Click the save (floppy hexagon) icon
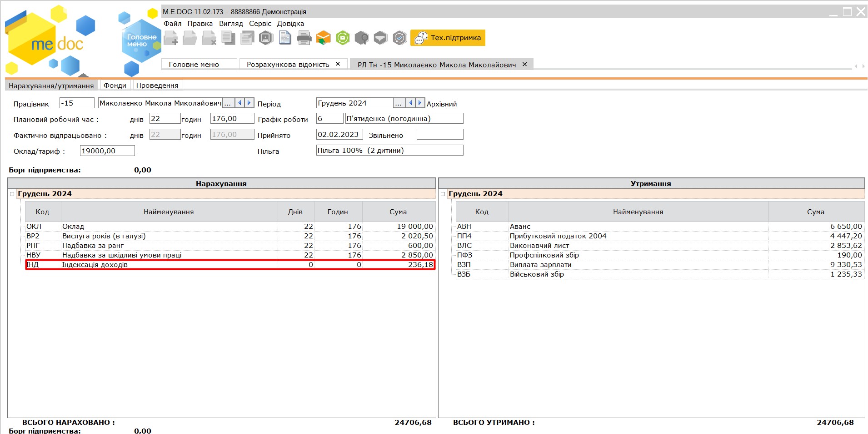 click(x=266, y=38)
